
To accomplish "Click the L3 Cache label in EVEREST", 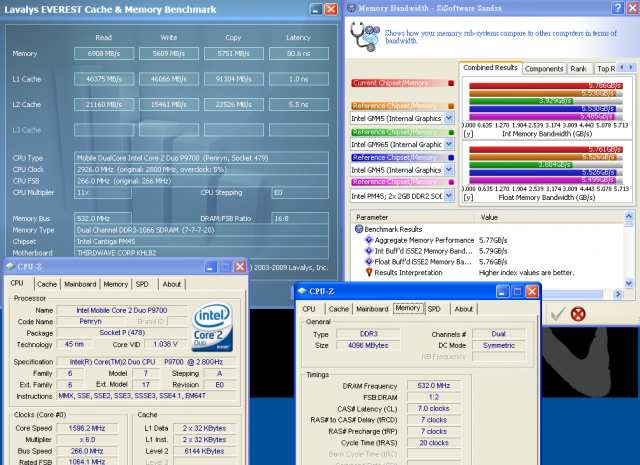I will click(x=27, y=130).
